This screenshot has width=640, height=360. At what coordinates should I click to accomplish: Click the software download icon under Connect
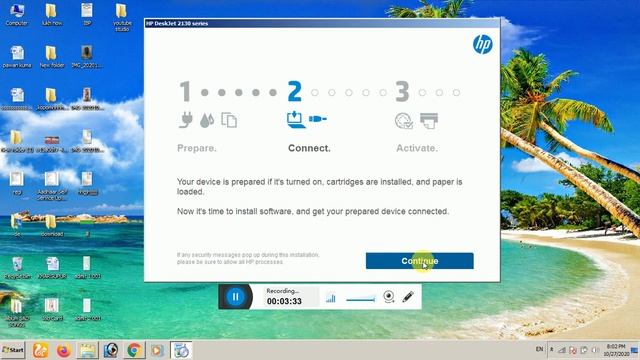[296, 120]
